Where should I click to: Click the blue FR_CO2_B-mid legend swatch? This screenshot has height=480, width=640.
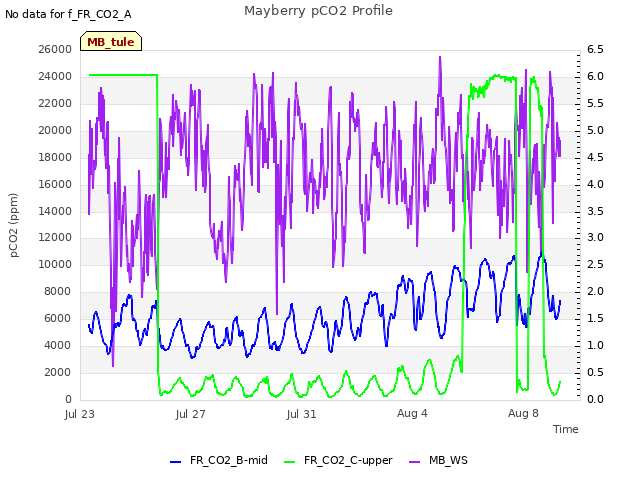[176, 462]
